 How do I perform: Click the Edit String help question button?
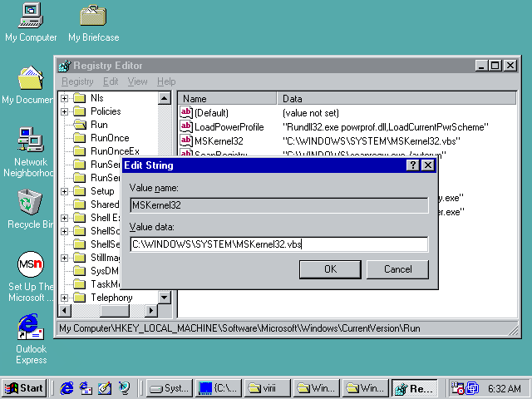point(412,165)
